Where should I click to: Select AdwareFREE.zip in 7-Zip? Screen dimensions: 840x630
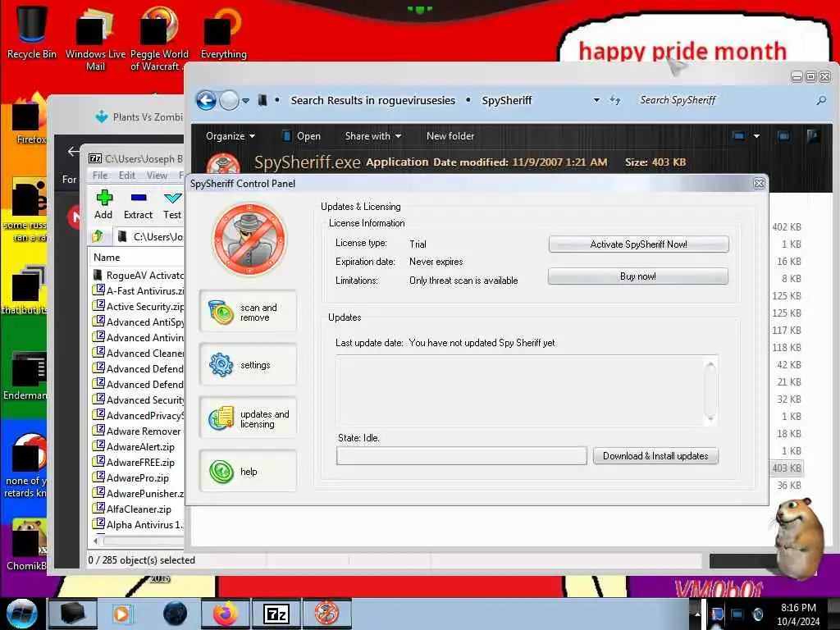pyautogui.click(x=134, y=463)
